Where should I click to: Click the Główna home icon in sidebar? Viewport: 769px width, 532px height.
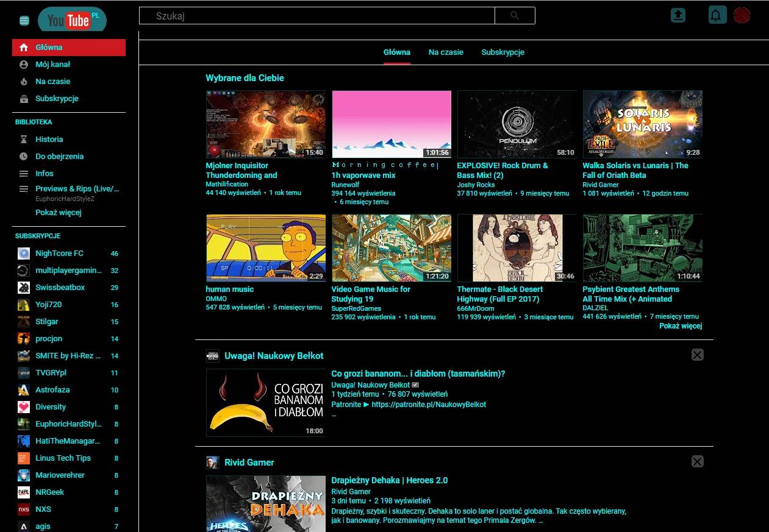[x=24, y=48]
